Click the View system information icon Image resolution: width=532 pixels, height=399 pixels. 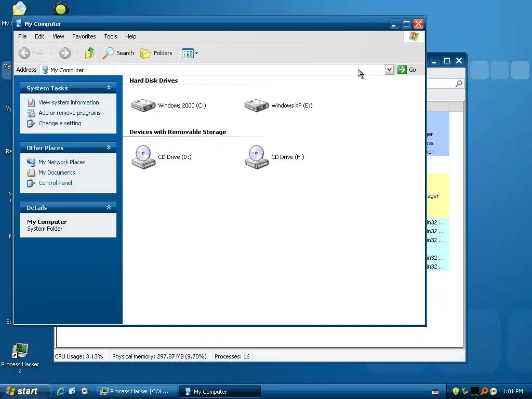[x=31, y=102]
